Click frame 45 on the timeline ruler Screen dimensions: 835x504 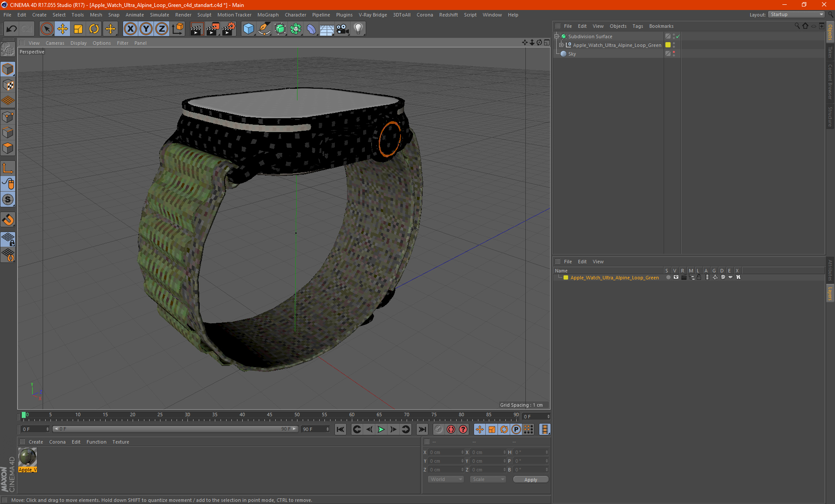pyautogui.click(x=270, y=415)
